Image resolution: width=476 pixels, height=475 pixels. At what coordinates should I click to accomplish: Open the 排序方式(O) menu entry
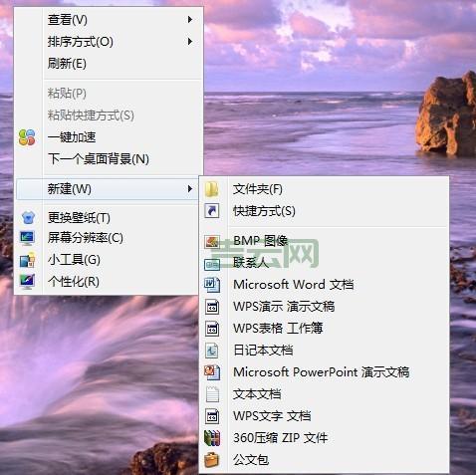[x=109, y=42]
